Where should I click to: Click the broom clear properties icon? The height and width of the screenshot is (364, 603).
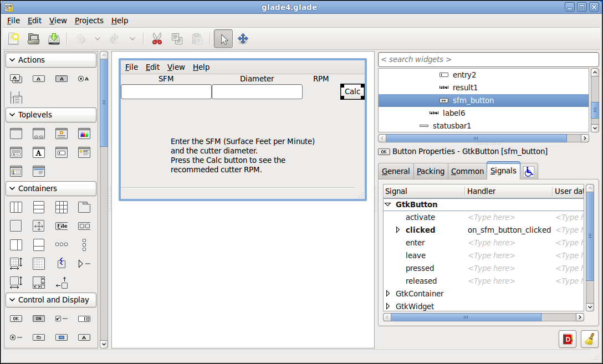pyautogui.click(x=590, y=339)
